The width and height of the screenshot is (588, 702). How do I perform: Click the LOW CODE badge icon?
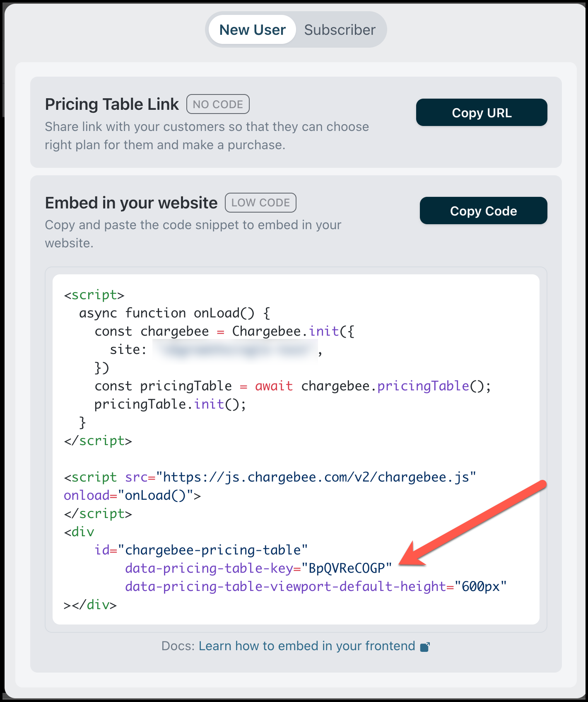[x=260, y=203]
